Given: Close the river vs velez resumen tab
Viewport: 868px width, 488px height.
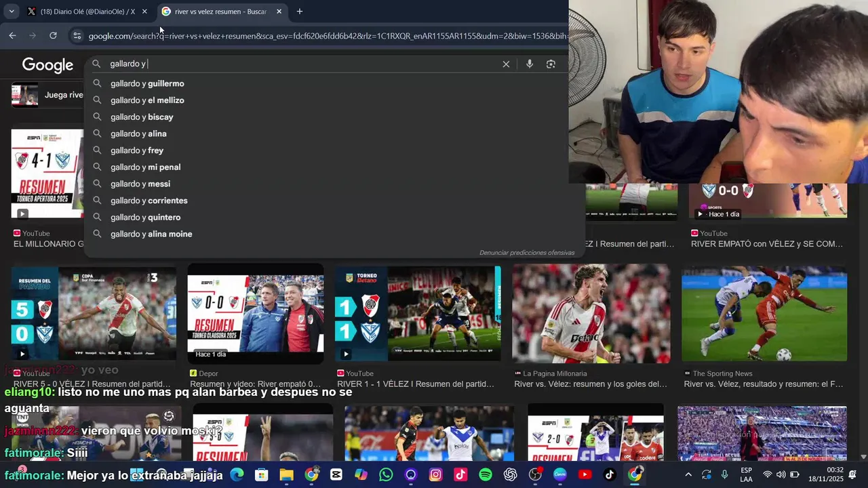Looking at the screenshot, I should click(279, 12).
